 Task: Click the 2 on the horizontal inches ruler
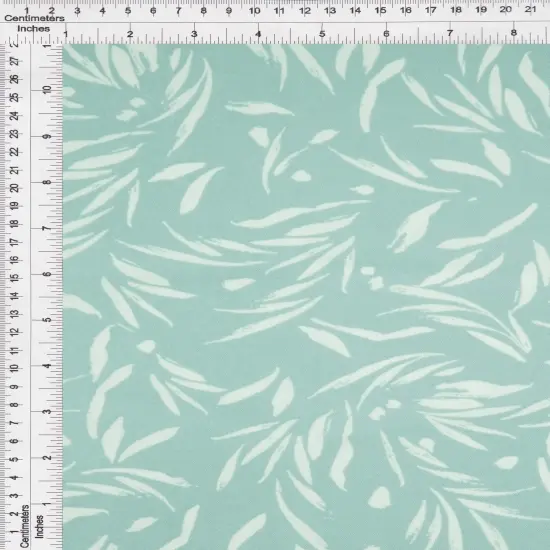[130, 34]
